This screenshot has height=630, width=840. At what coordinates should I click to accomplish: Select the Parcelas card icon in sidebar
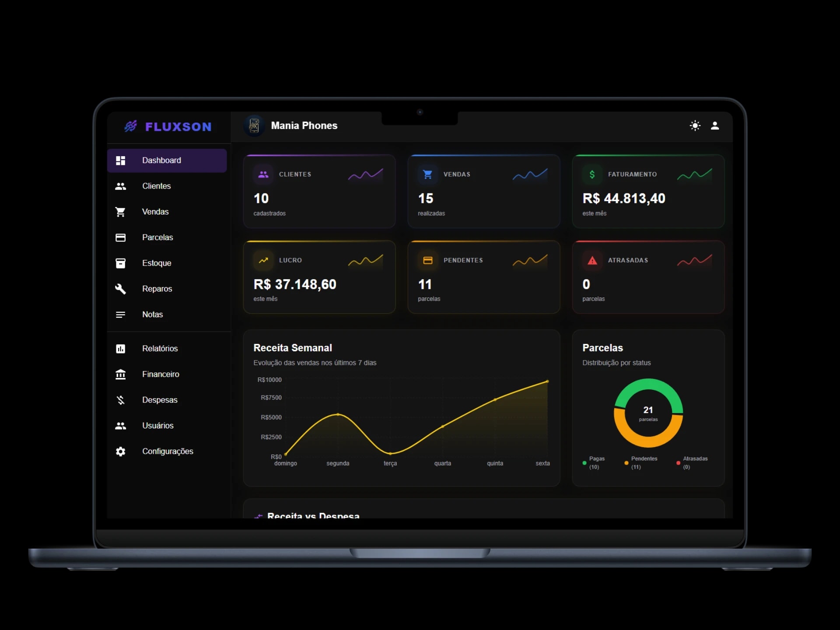pyautogui.click(x=121, y=237)
